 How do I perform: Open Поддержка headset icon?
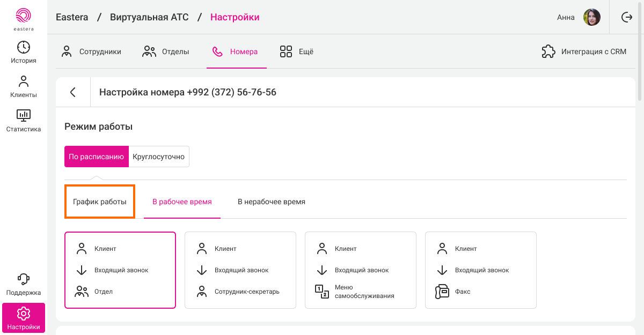coord(24,279)
